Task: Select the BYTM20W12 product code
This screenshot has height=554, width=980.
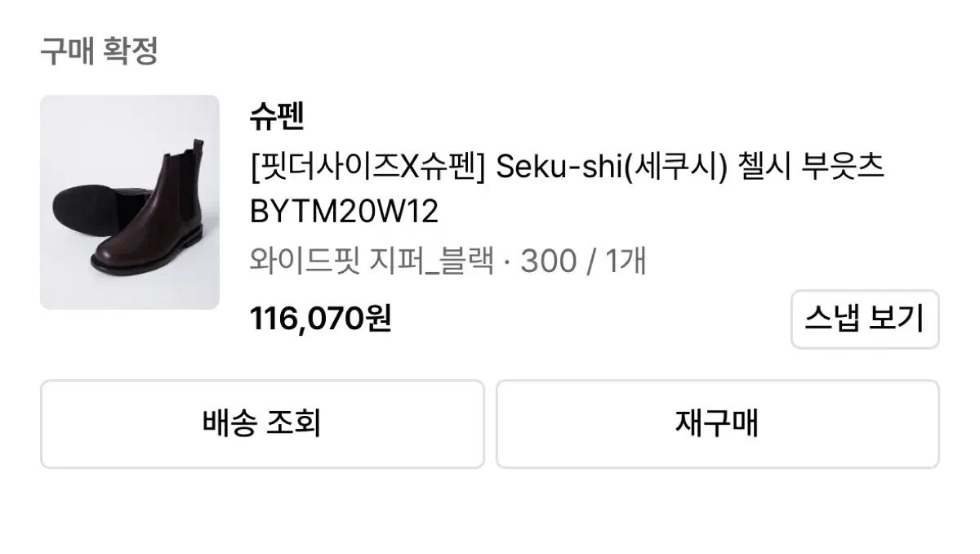Action: [x=345, y=212]
